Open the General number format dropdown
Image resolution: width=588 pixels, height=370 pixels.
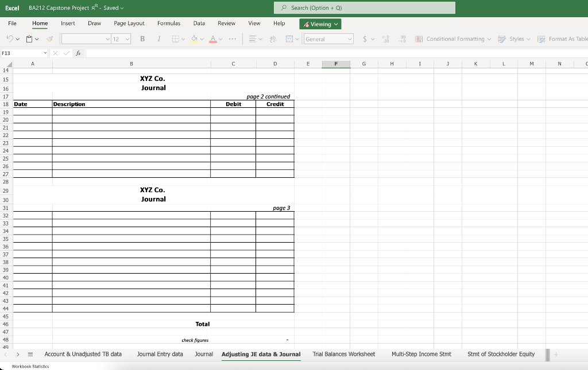(x=328, y=39)
